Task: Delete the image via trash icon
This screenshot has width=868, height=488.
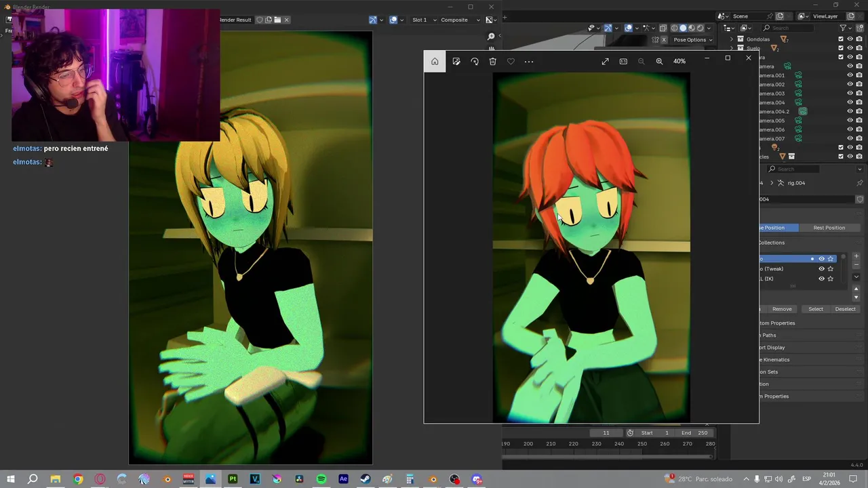Action: point(493,61)
